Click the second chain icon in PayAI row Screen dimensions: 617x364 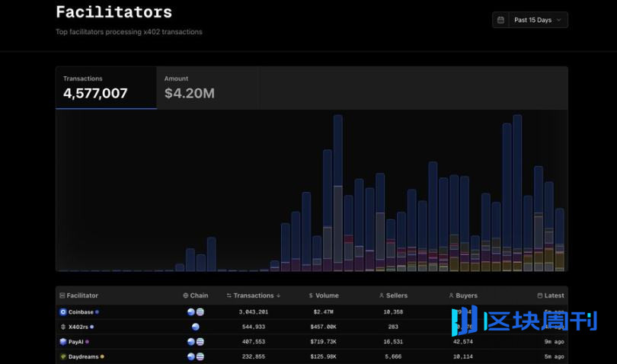pyautogui.click(x=200, y=342)
